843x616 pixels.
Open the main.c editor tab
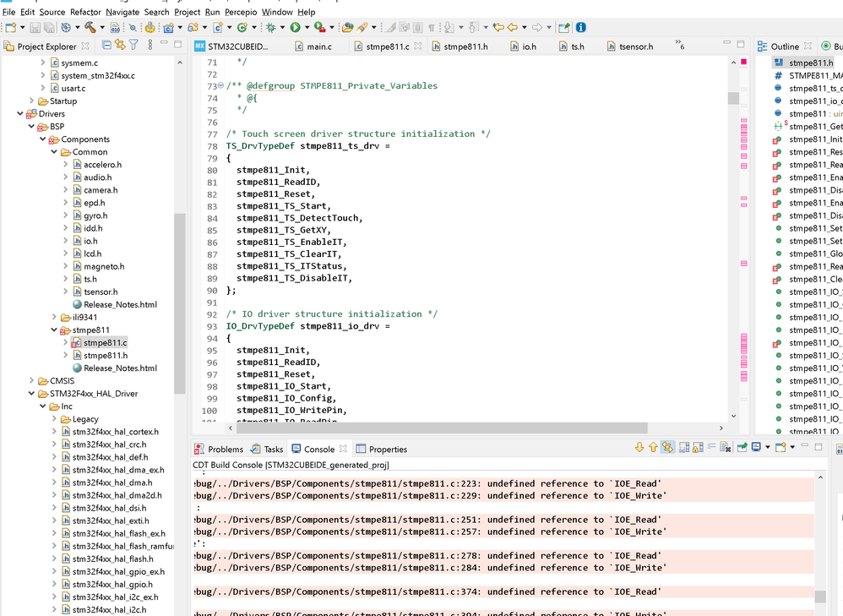(318, 46)
